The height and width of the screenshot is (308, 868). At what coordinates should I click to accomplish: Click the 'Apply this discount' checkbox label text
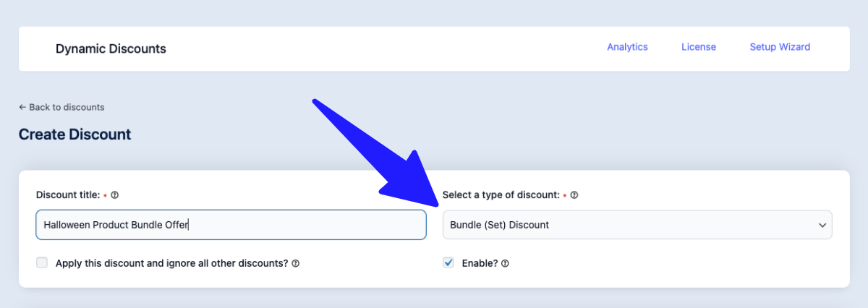point(171,263)
